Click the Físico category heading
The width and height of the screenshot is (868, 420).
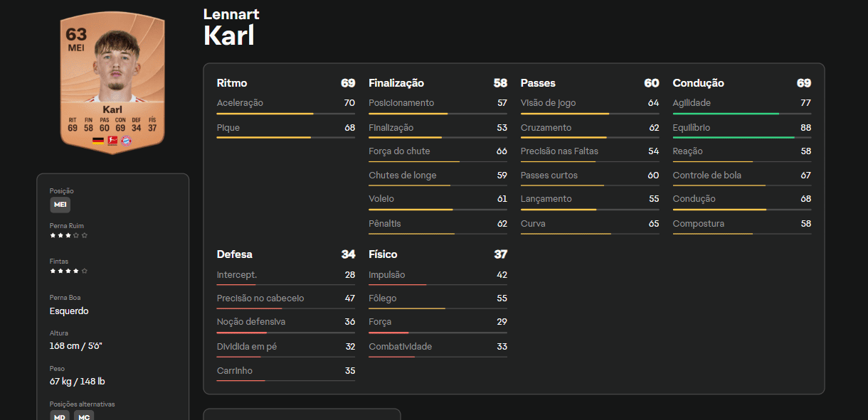point(383,254)
